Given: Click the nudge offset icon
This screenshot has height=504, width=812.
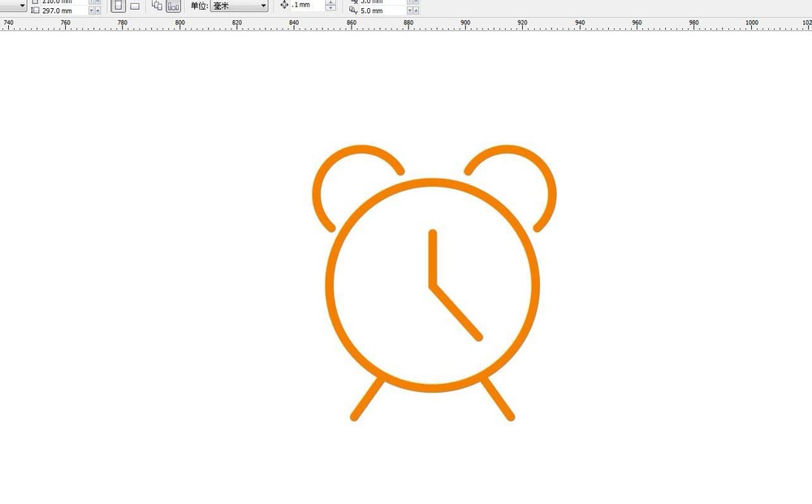Looking at the screenshot, I should pyautogui.click(x=284, y=5).
